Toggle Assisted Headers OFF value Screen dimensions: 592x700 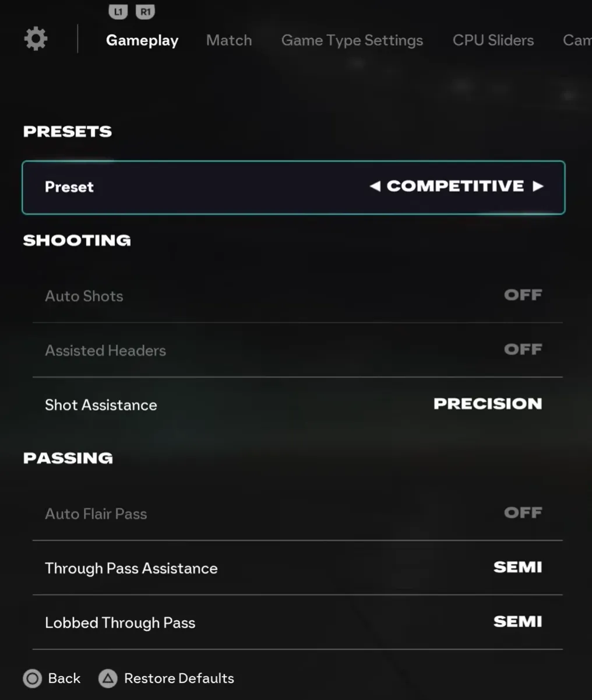pos(523,350)
